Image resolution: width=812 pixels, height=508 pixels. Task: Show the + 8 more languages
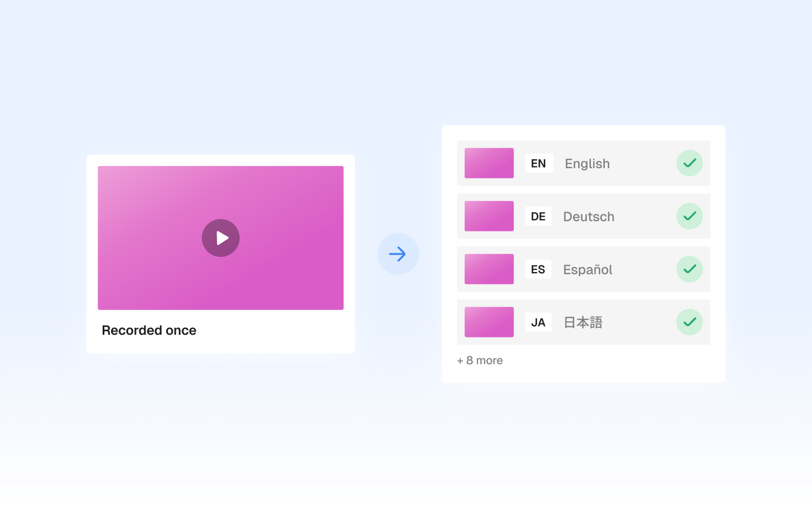click(480, 360)
